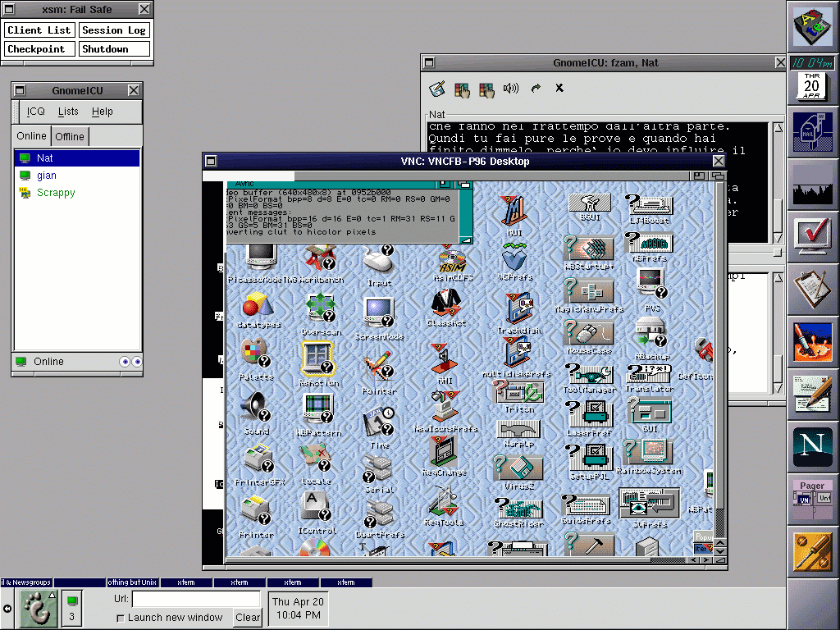Select contact Scrappy in the list
The image size is (840, 630).
pos(56,193)
